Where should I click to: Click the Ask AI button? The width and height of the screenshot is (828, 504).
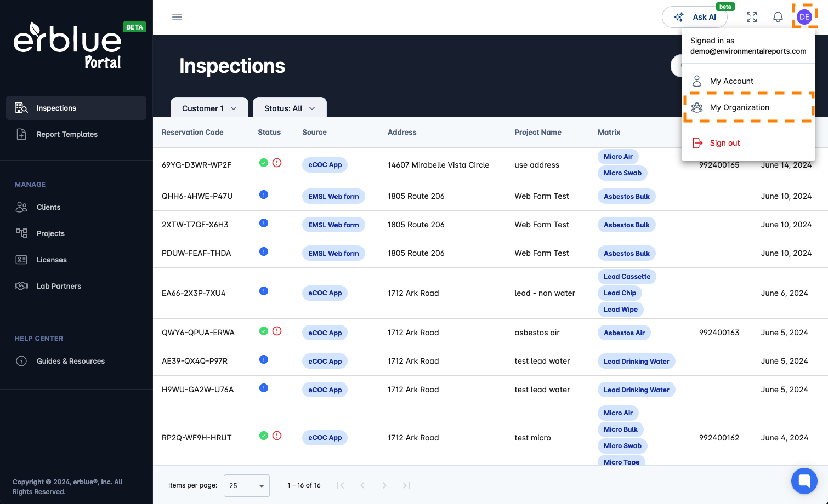[695, 17]
